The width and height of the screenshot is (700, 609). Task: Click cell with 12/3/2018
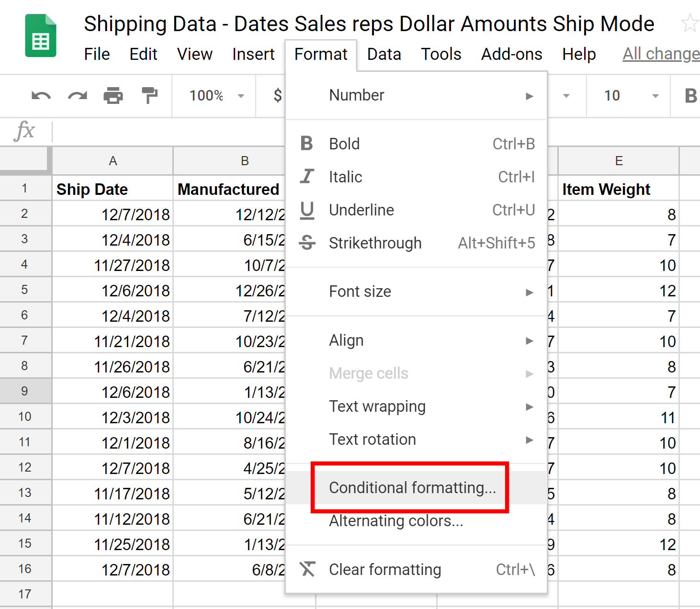113,417
